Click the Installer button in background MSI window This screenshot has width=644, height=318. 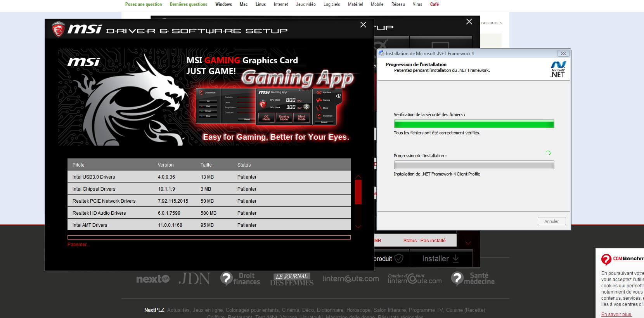pos(441,259)
